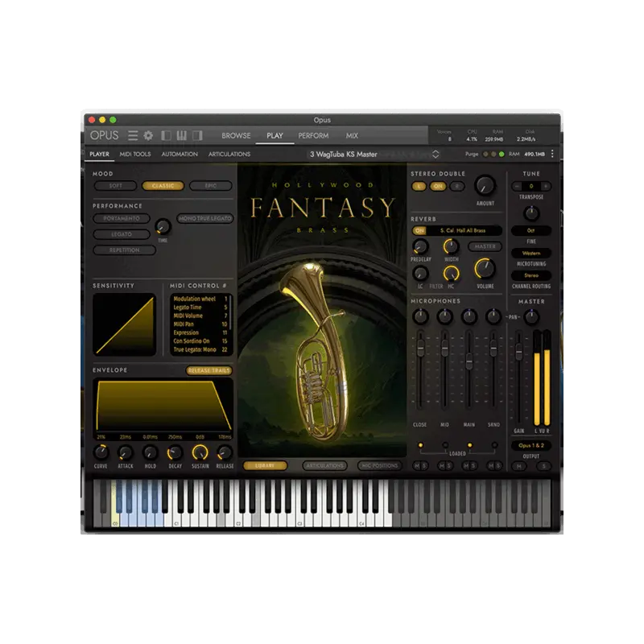Image resolution: width=644 pixels, height=644 pixels.
Task: Click the green Purge indicator light
Action: pyautogui.click(x=502, y=154)
